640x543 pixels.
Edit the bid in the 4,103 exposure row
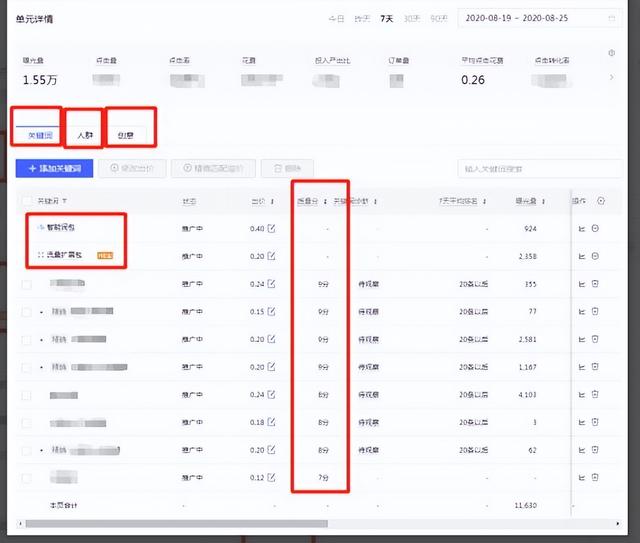pos(271,394)
